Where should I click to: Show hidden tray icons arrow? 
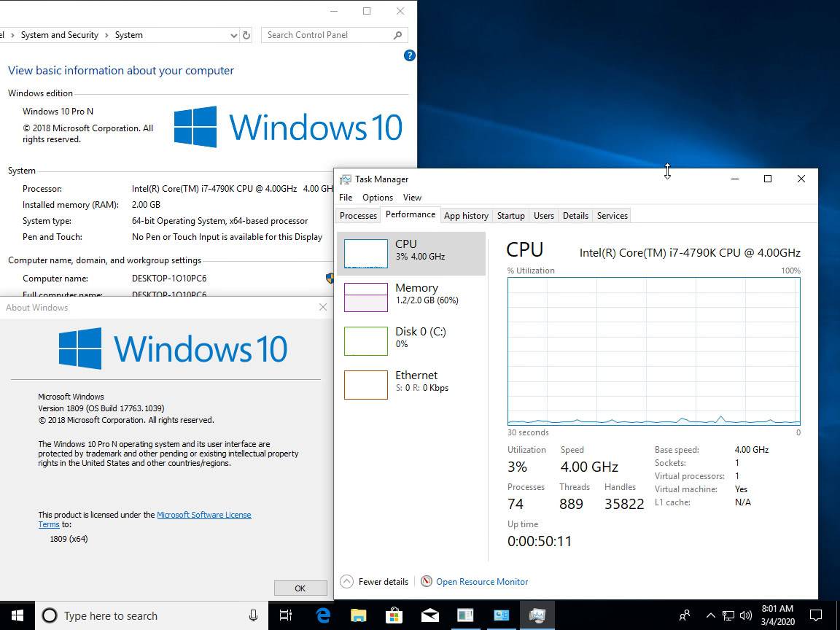tap(710, 615)
